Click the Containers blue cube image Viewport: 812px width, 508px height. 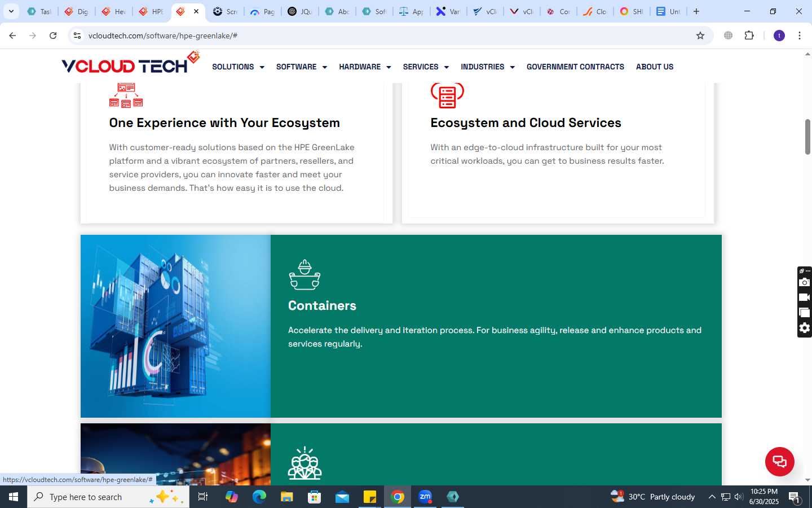pos(175,326)
